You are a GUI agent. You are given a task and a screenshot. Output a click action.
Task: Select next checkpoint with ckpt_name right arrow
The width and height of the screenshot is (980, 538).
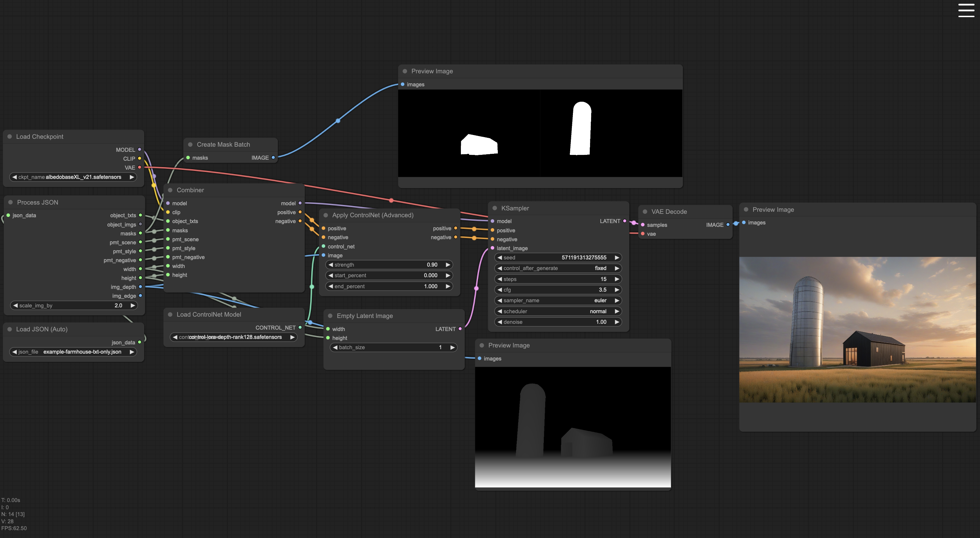(132, 177)
